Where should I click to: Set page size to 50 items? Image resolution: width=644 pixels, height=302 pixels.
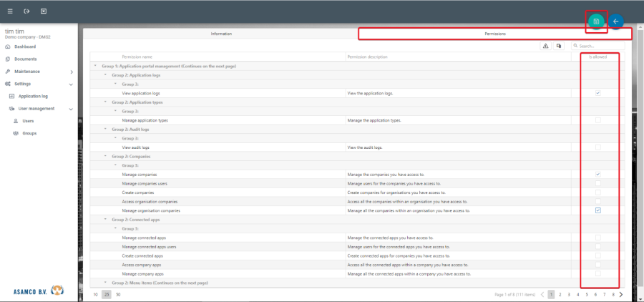118,294
